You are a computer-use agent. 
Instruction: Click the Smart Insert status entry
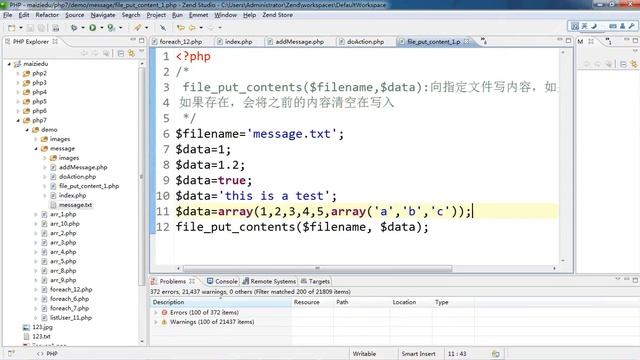(x=418, y=354)
